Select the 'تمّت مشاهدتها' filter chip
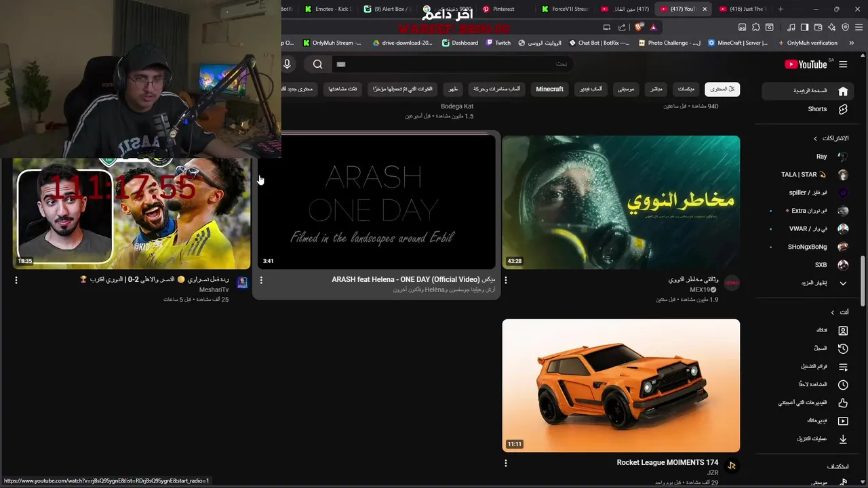 point(343,89)
